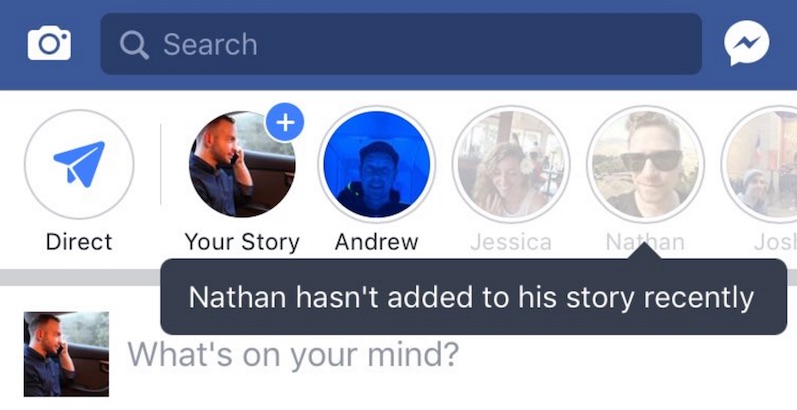Screen dimensions: 797x410
Task: Open the partially visible Josh story
Action: coord(760,164)
